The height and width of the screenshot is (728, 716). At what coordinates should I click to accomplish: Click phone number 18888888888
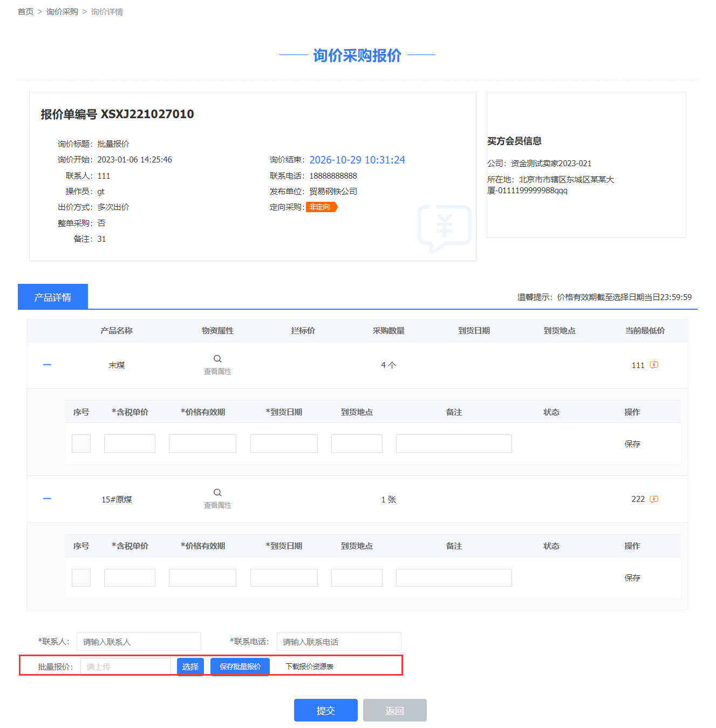(333, 176)
